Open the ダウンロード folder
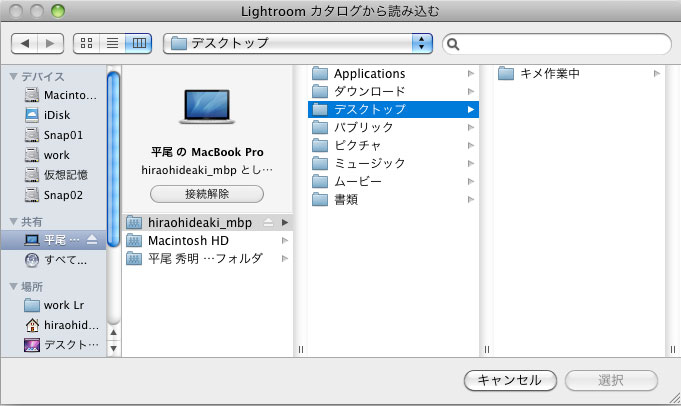 point(393,91)
